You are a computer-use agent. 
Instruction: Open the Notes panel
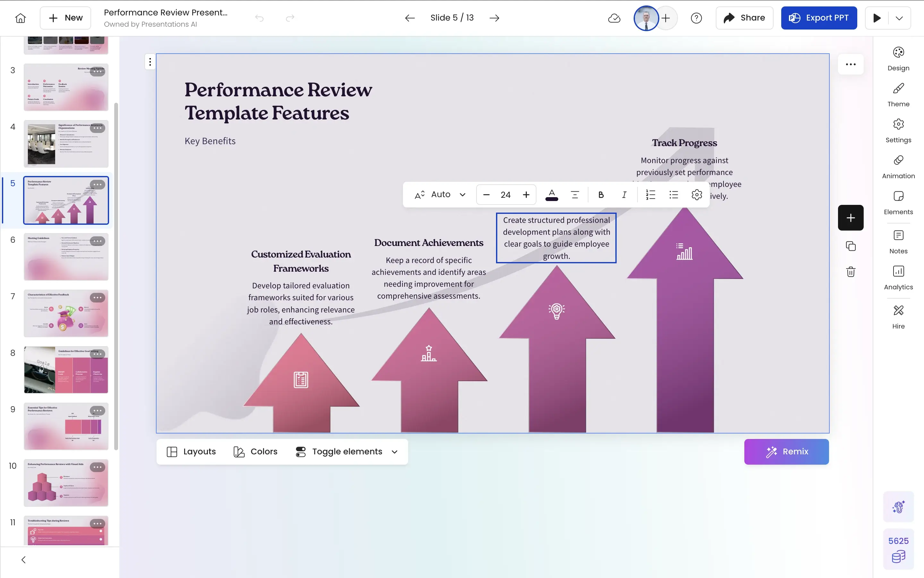898,242
